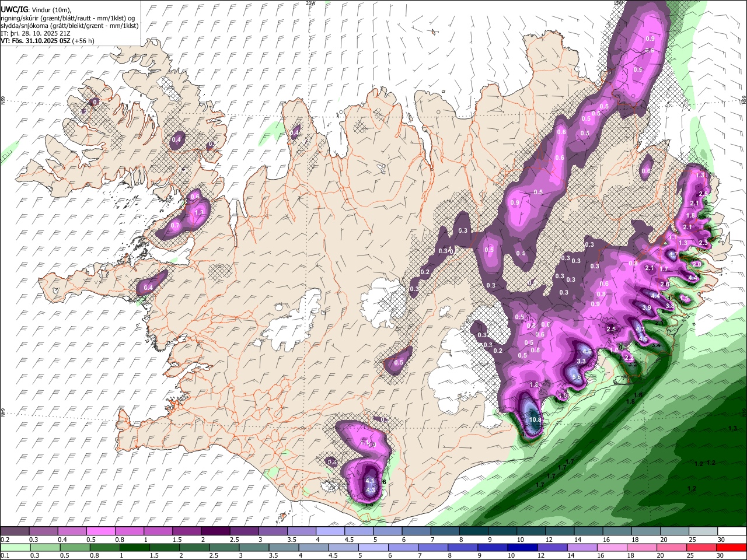
Task: Click the 'Vindur (10m)' label in header
Action: [x=51, y=10]
